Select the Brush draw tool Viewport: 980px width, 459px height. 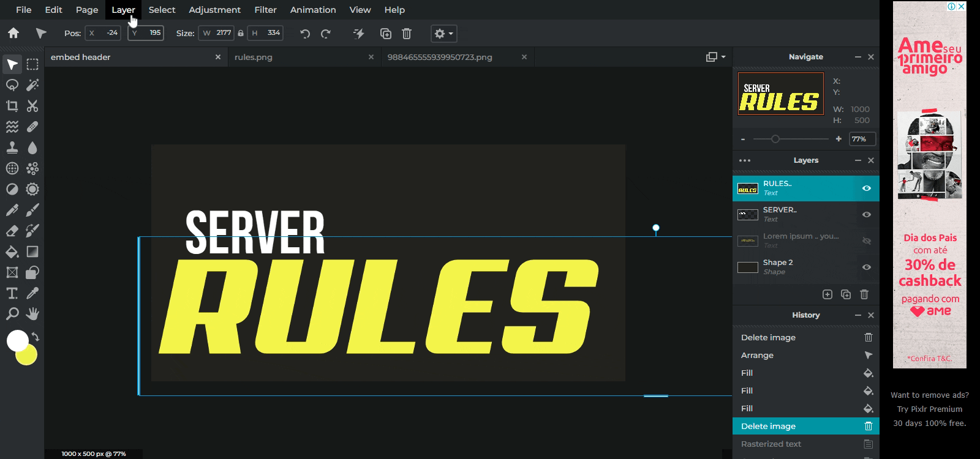[32, 210]
